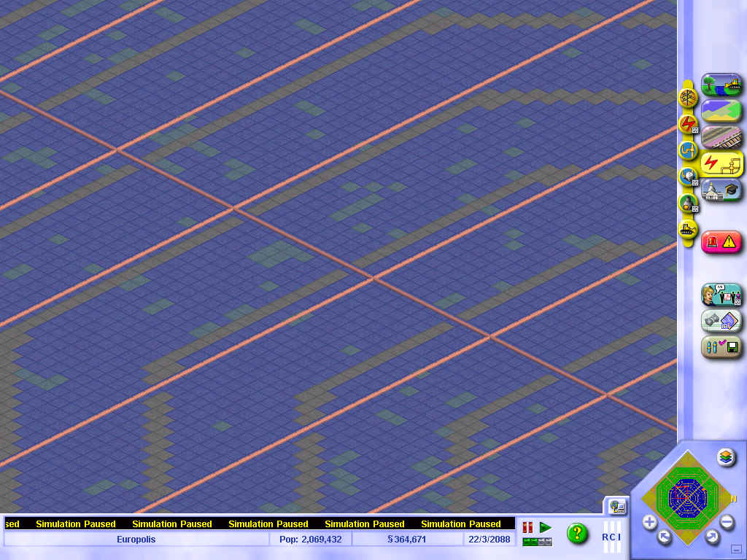
Task: Open the View data maps and charts button
Action: (x=721, y=321)
